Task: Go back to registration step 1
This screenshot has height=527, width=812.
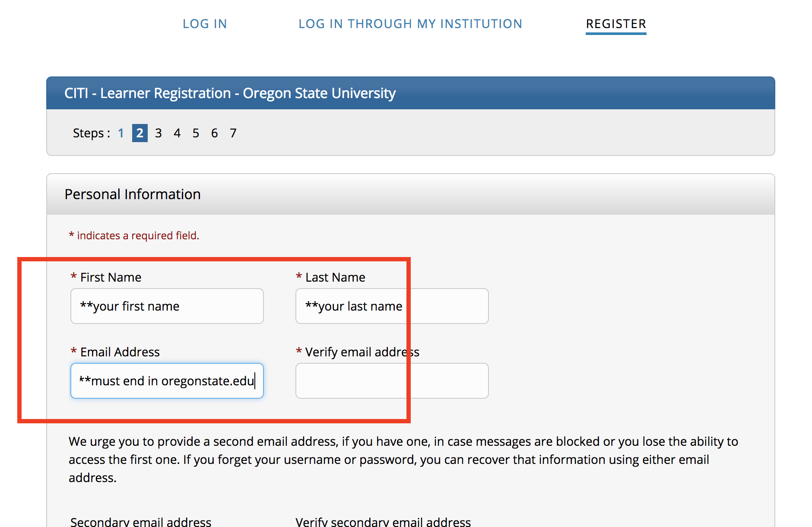Action: tap(121, 133)
